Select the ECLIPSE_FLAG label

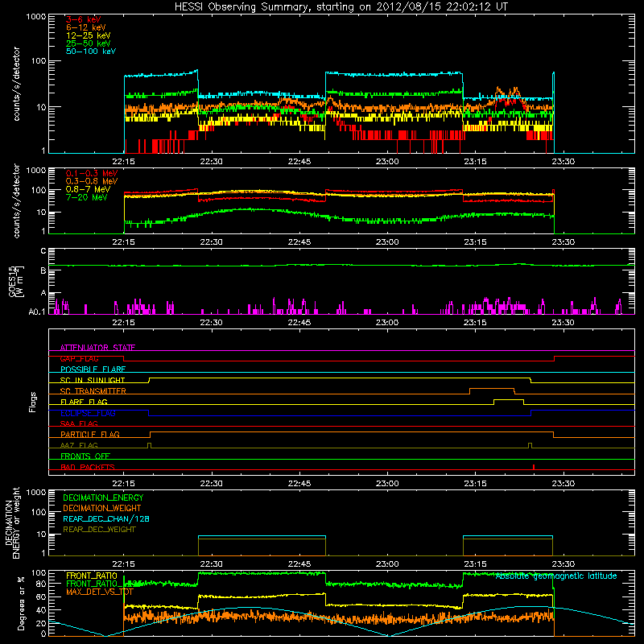click(88, 413)
